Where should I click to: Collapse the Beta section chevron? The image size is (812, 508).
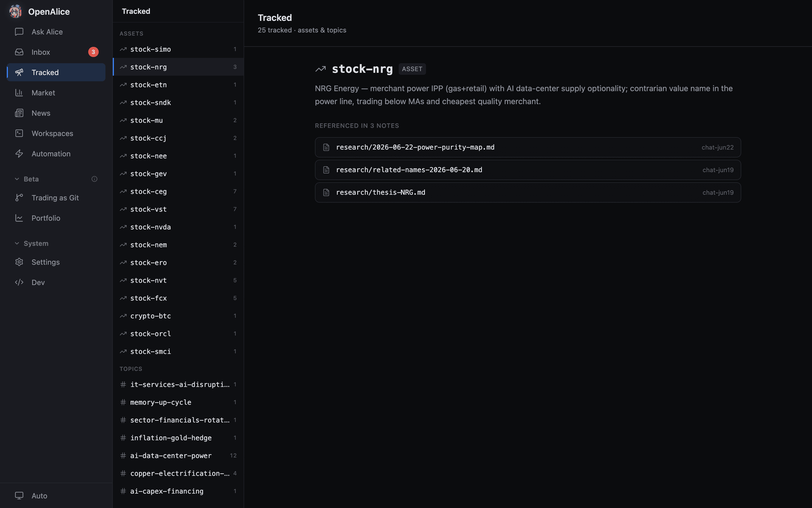tap(17, 179)
